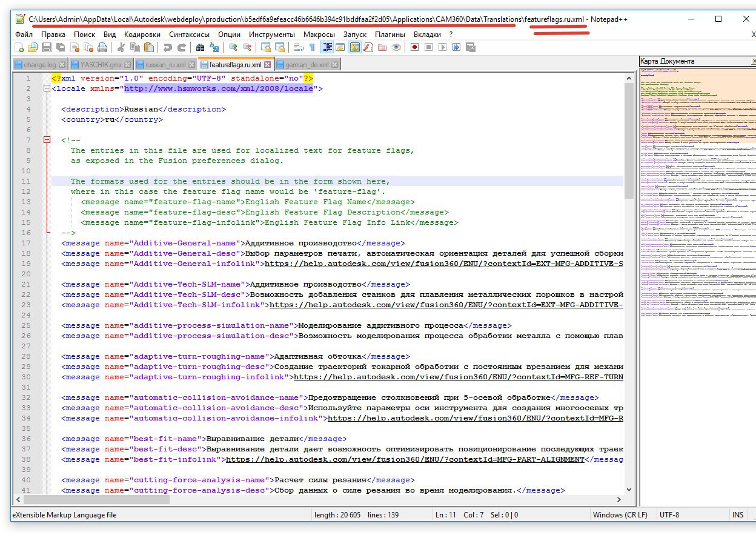Collapse the locale element fold marker
Screen dimensions: 756x535
pos(47,89)
